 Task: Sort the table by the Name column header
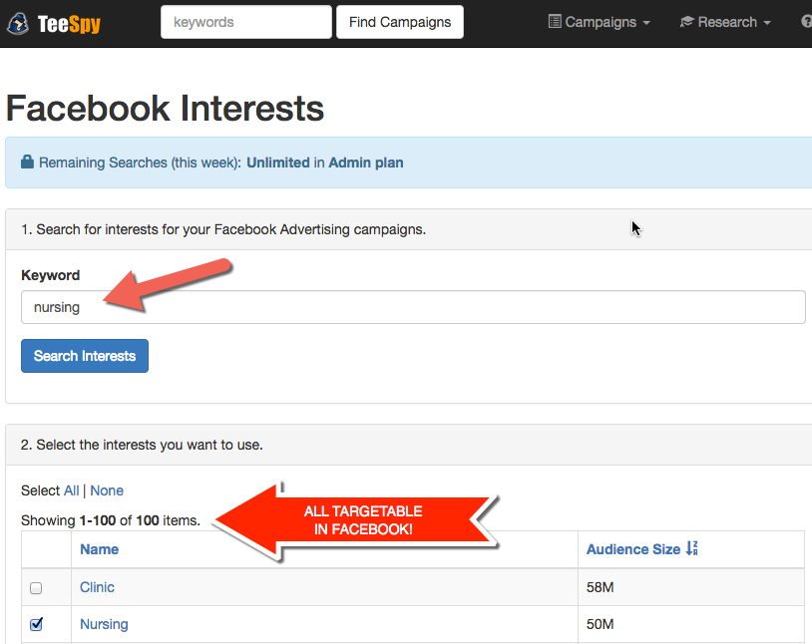[x=100, y=549]
